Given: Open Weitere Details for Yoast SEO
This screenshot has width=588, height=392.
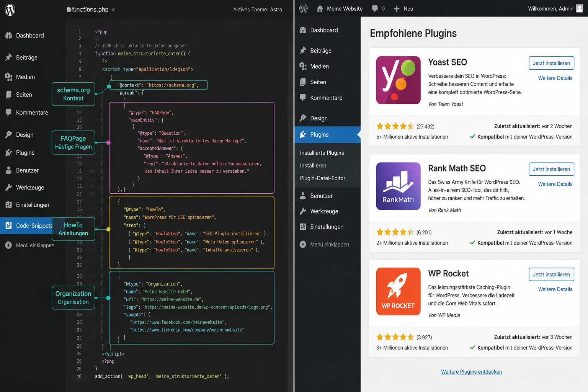Looking at the screenshot, I should pos(555,78).
